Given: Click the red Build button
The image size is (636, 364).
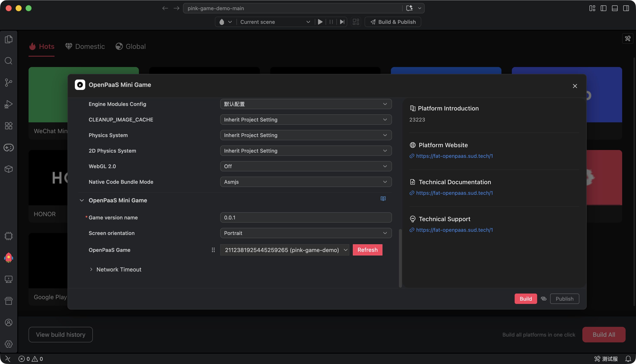Looking at the screenshot, I should click(526, 299).
